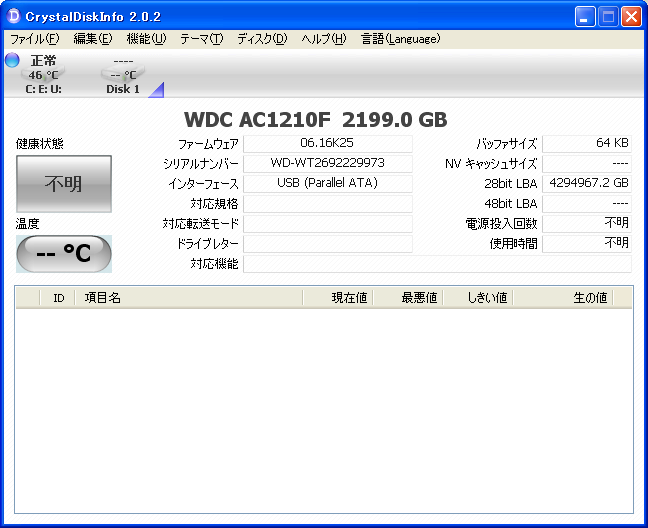Click the drive title WDC AC1210F 2199.0 GB

pos(316,120)
